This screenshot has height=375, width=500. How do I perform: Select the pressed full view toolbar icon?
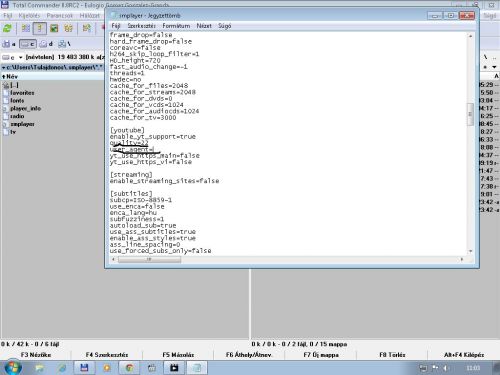click(40, 28)
